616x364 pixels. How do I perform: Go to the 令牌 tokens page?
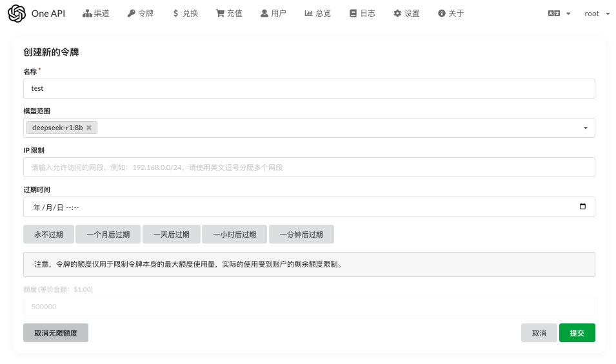click(x=140, y=14)
